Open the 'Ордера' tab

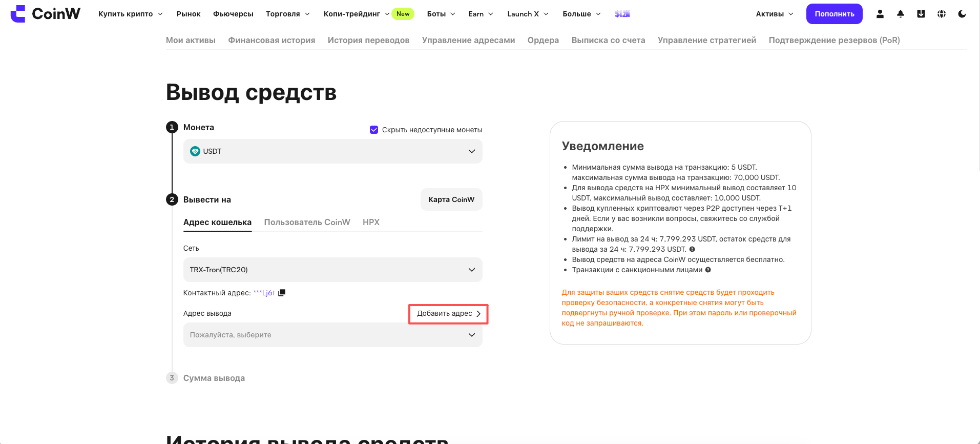coord(544,40)
